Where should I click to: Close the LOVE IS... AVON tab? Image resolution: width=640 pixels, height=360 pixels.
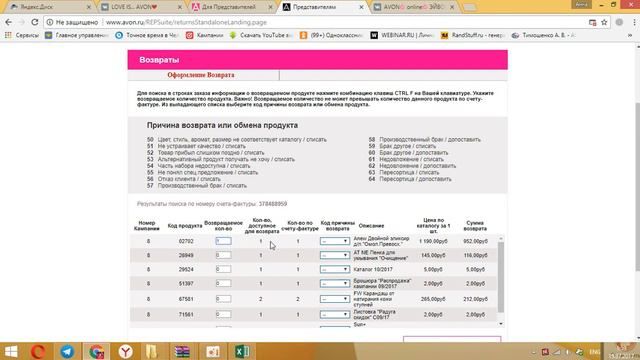[180, 7]
